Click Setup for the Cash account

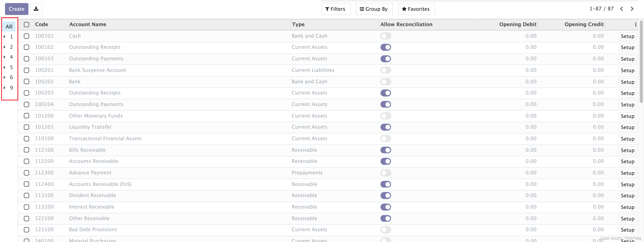[628, 36]
